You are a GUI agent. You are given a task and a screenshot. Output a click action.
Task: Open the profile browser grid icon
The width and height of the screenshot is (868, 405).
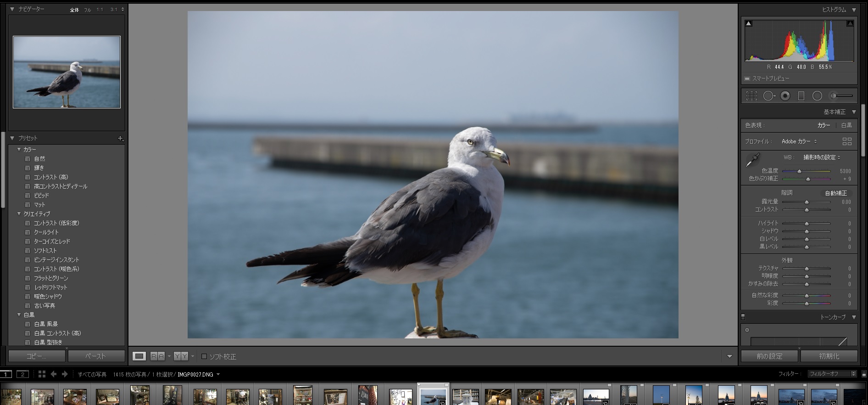coord(847,141)
